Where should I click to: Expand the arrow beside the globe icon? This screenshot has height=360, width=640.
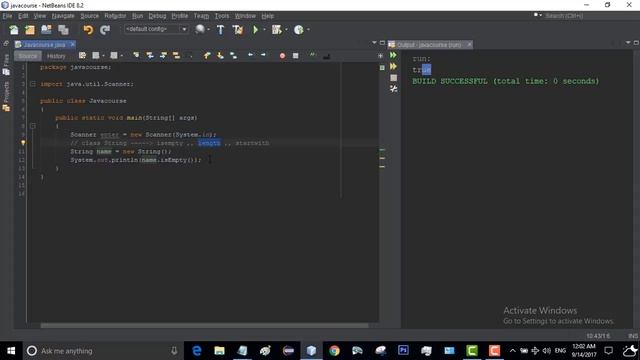pos(209,29)
